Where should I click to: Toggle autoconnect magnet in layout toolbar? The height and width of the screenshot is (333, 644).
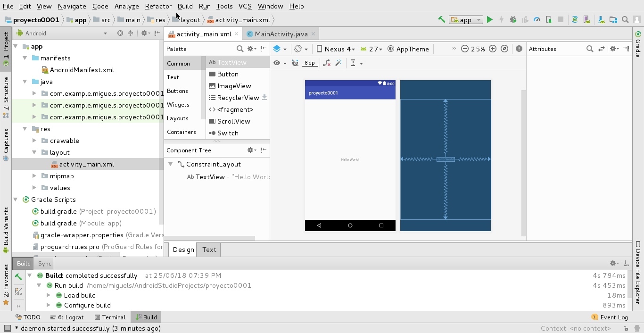(295, 63)
